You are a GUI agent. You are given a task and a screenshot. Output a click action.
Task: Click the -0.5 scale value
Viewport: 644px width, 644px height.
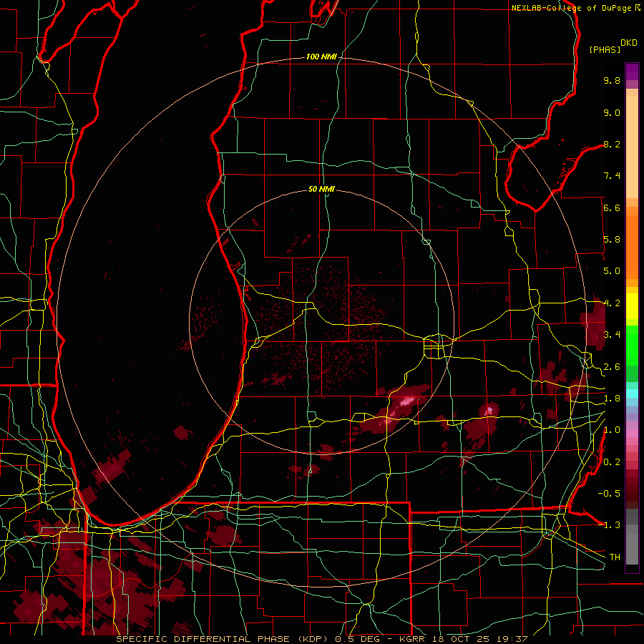609,493
